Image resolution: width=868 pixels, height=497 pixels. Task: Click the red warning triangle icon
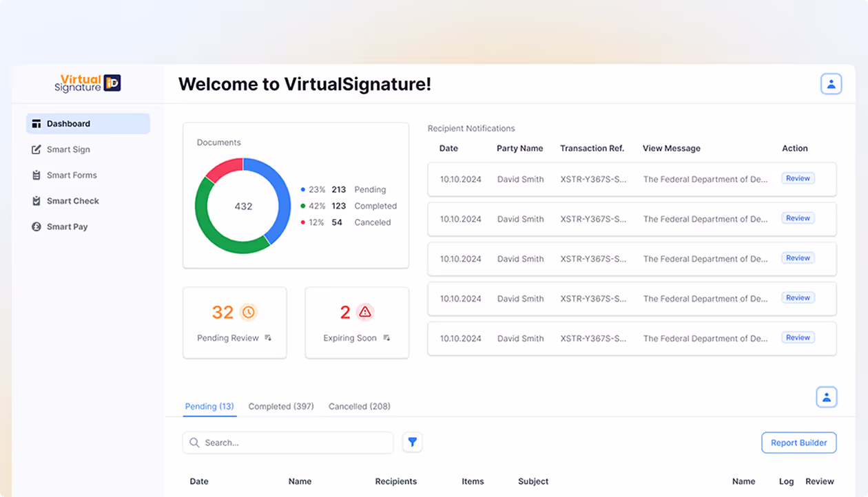click(365, 313)
